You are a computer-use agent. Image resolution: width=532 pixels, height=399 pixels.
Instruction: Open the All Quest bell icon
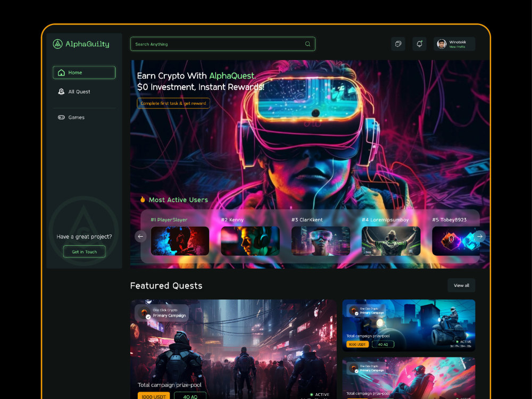(x=60, y=91)
